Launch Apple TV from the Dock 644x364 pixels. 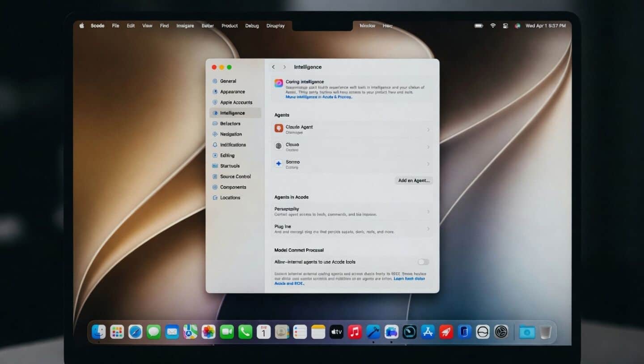click(x=336, y=332)
